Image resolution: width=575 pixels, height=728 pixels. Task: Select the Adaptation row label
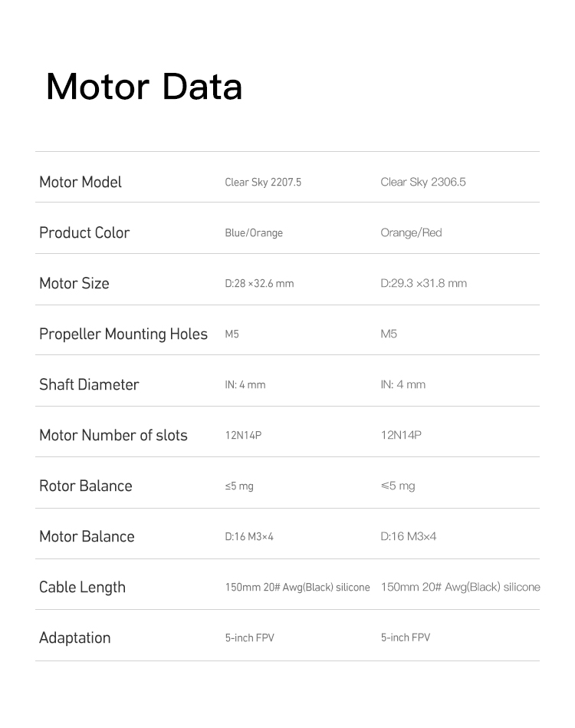(74, 637)
